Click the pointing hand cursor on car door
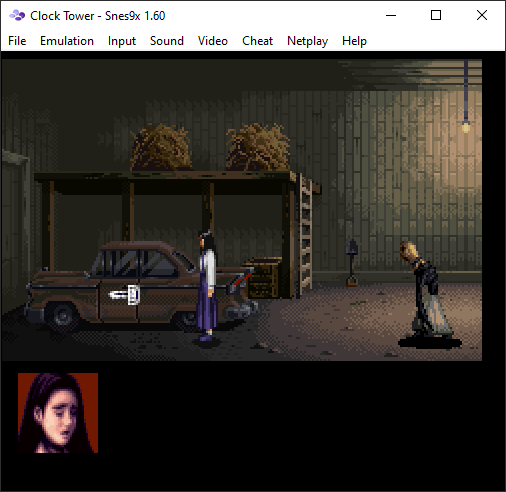This screenshot has width=506, height=492. (x=124, y=295)
